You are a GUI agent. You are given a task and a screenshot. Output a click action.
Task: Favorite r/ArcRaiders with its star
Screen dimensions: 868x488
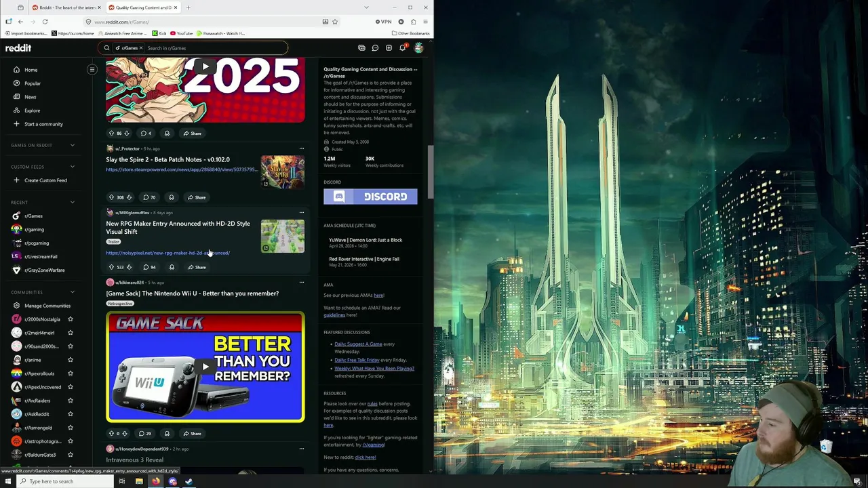pyautogui.click(x=70, y=401)
